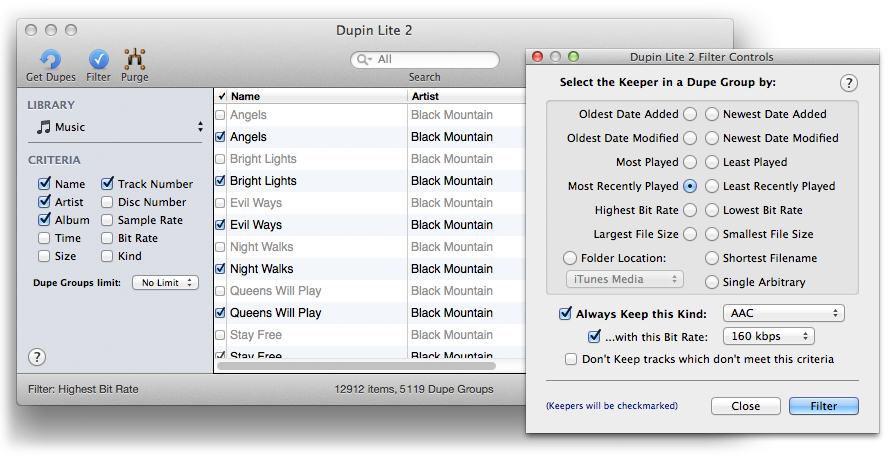Open Dupe Groups limit No Limit dropdown

coord(165,282)
